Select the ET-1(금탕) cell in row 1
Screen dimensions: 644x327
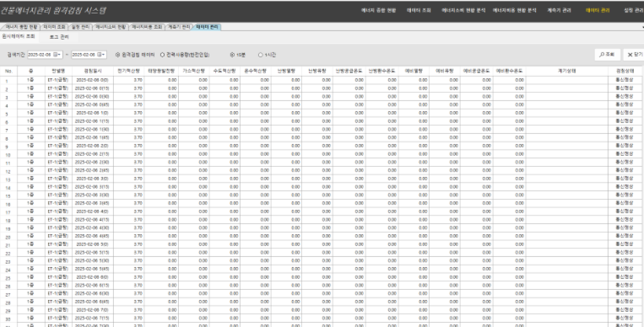point(58,80)
